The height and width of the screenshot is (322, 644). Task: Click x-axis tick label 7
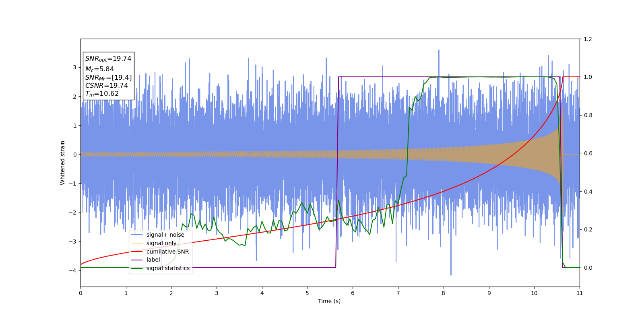tap(398, 293)
